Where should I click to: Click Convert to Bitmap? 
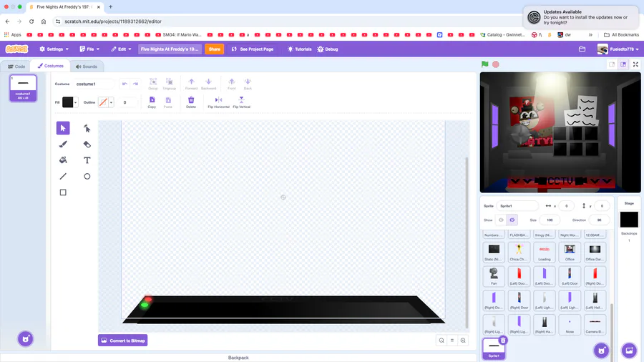point(123,341)
